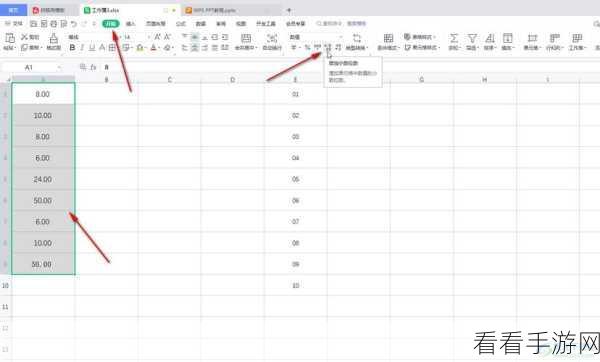Click the Copy icon
The image size is (600, 362).
point(24,47)
